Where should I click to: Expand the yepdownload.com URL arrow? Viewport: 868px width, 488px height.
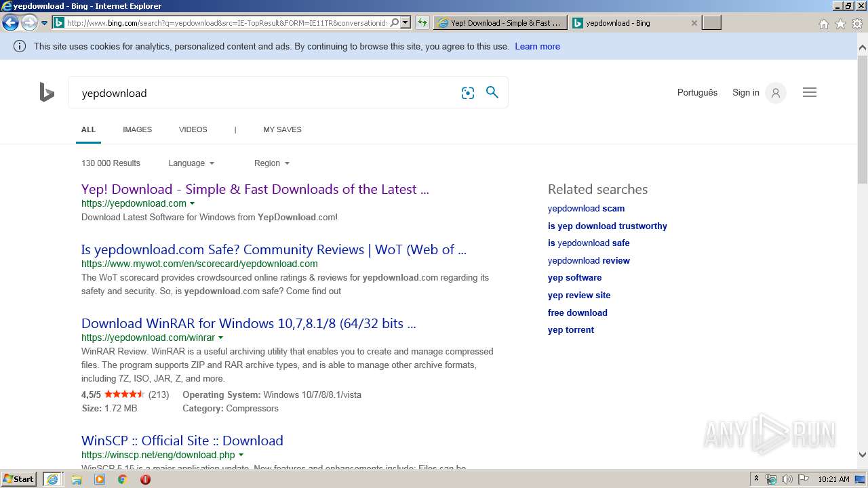[192, 203]
